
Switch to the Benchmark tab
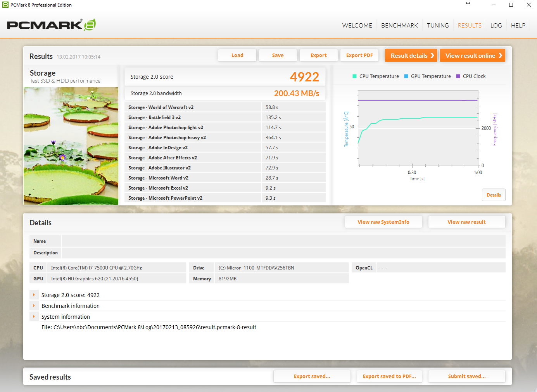coord(399,26)
